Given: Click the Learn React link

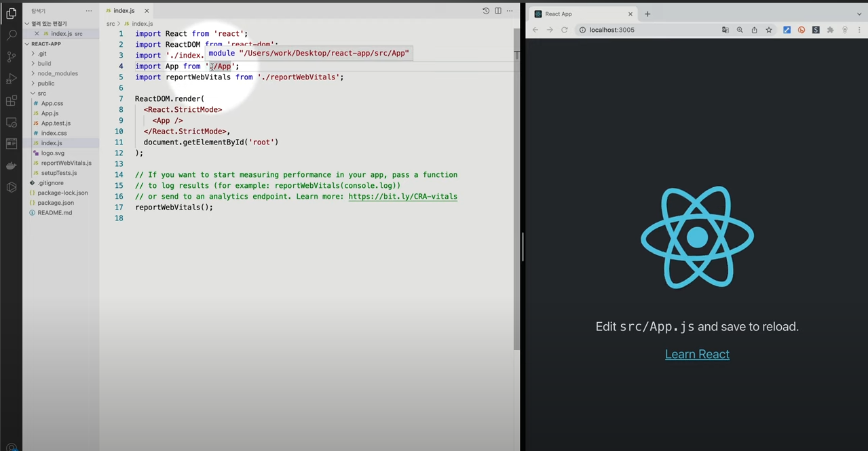Looking at the screenshot, I should tap(697, 354).
